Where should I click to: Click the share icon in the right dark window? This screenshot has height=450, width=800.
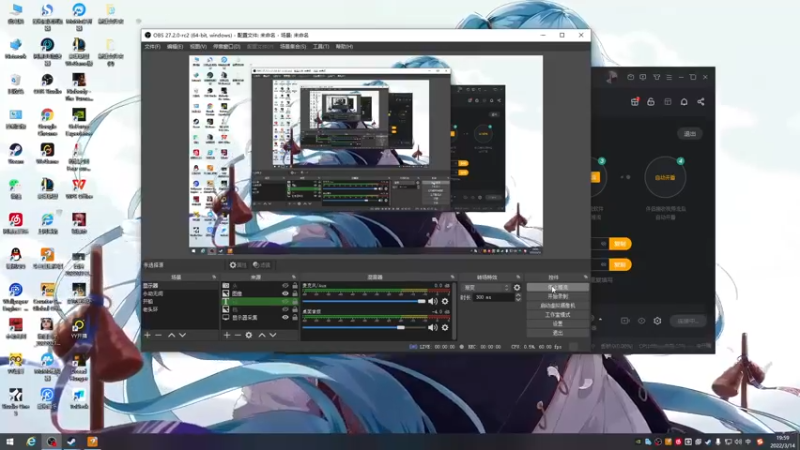pyautogui.click(x=701, y=102)
